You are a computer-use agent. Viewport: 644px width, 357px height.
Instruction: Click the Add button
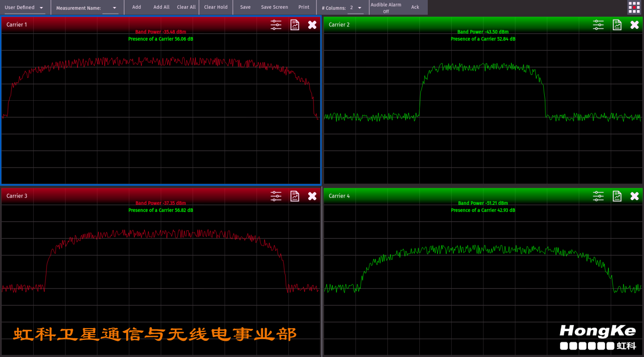click(137, 7)
